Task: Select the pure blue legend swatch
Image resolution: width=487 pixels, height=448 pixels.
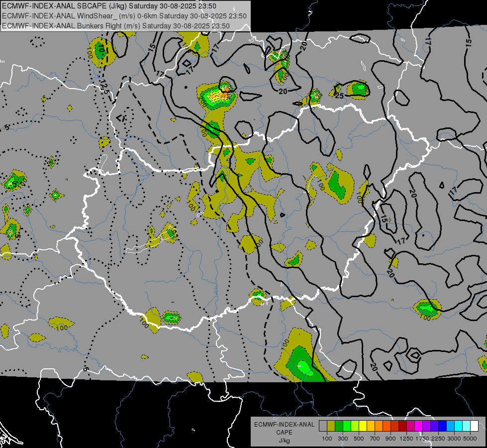Action: [443, 426]
